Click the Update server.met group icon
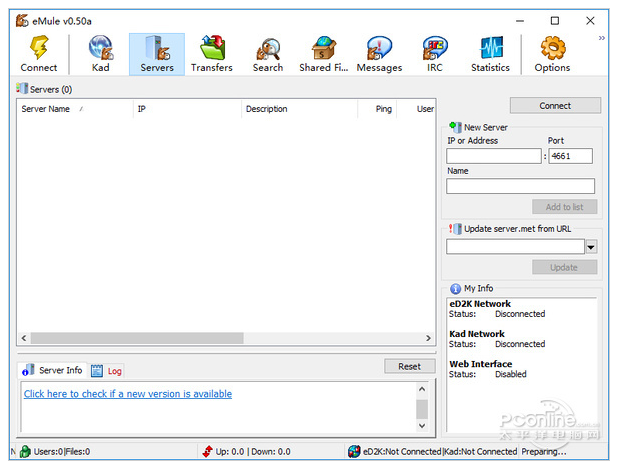Image resolution: width=621 pixels, height=464 pixels. (455, 229)
